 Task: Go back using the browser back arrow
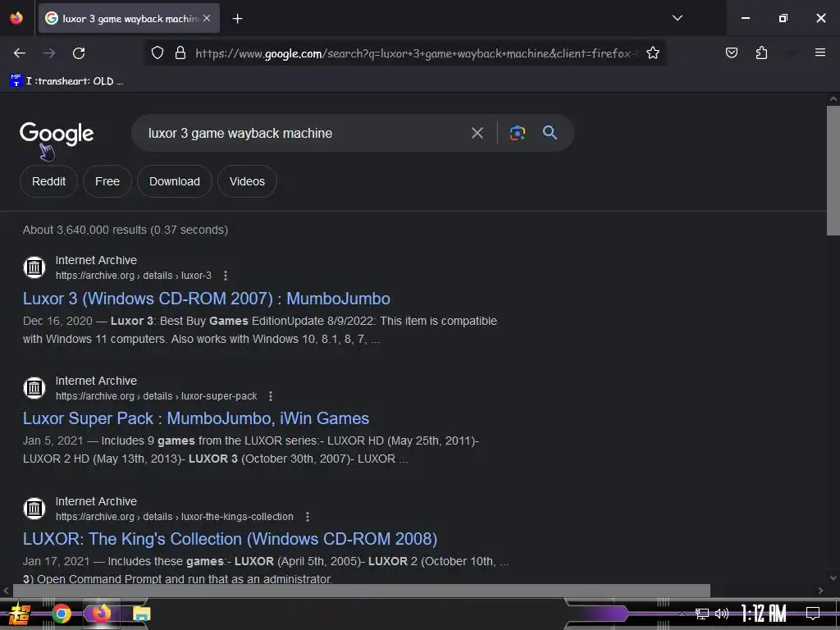(x=20, y=53)
